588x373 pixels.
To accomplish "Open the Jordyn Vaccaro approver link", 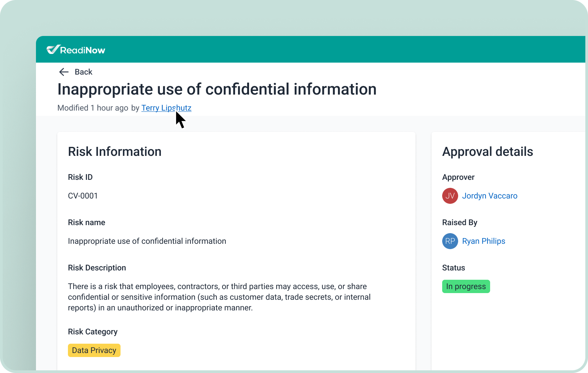I will pos(489,196).
